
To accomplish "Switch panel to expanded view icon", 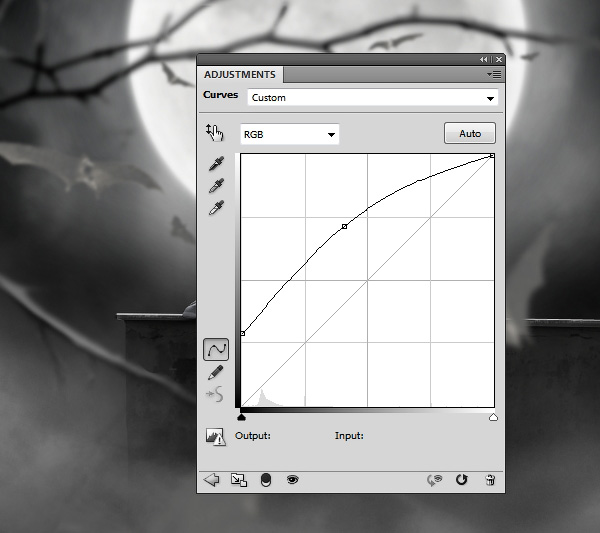I will tap(239, 480).
